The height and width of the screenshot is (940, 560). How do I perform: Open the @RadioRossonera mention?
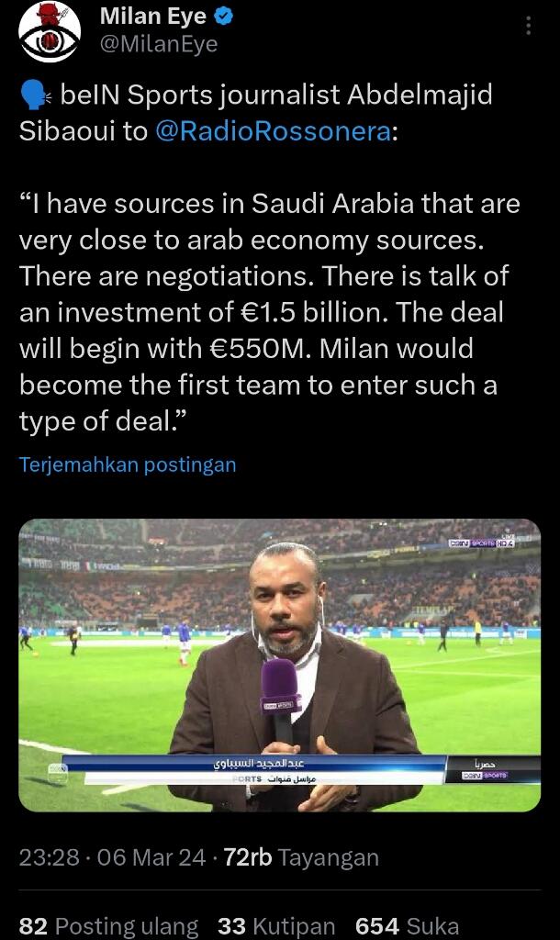[x=273, y=130]
